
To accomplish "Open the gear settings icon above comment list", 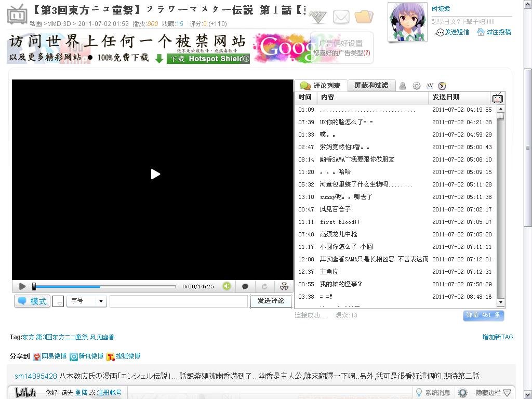I will click(416, 86).
